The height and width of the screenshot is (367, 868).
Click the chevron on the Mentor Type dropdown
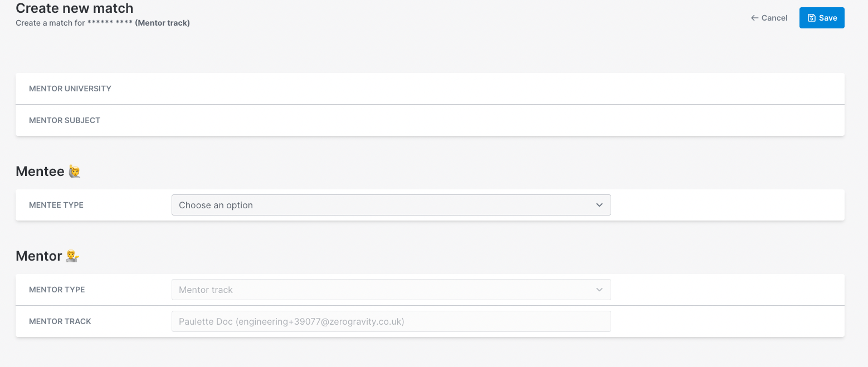tap(599, 290)
